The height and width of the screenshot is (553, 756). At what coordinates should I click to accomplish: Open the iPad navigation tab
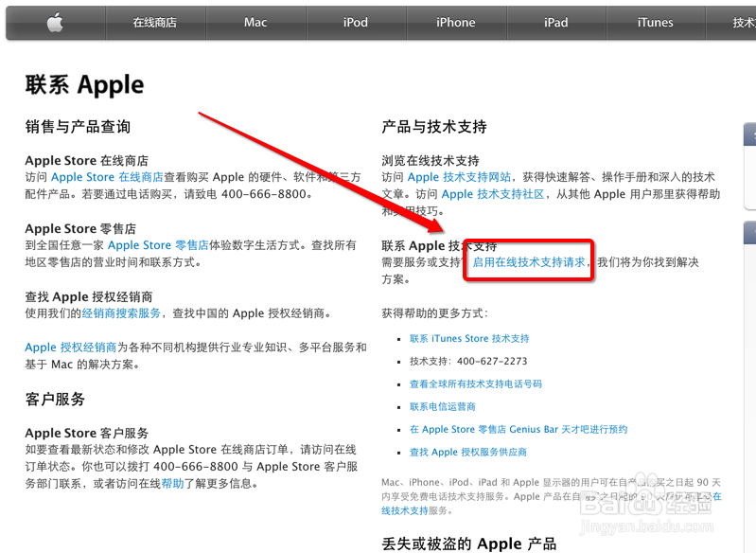click(556, 23)
